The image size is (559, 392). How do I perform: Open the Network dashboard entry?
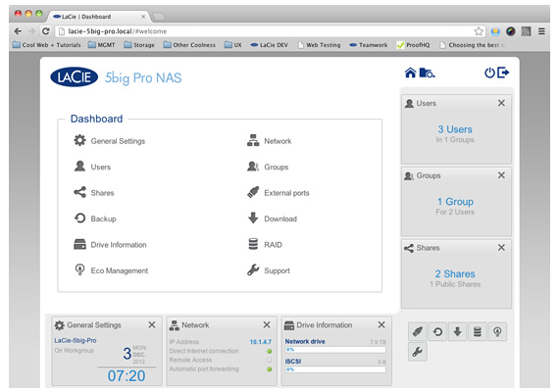tap(269, 141)
